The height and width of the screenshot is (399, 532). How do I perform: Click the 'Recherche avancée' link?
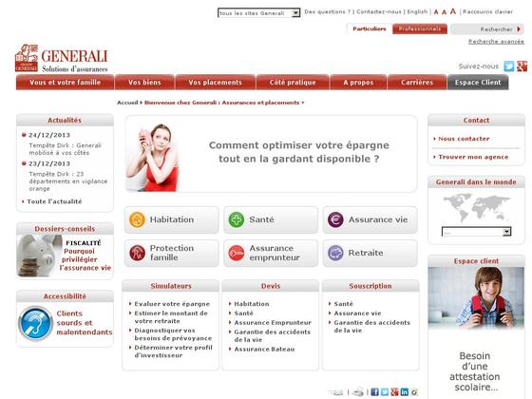[x=496, y=42]
